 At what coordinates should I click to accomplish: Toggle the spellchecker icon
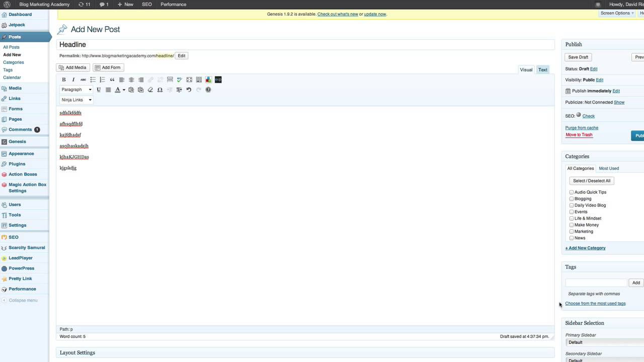pyautogui.click(x=180, y=79)
